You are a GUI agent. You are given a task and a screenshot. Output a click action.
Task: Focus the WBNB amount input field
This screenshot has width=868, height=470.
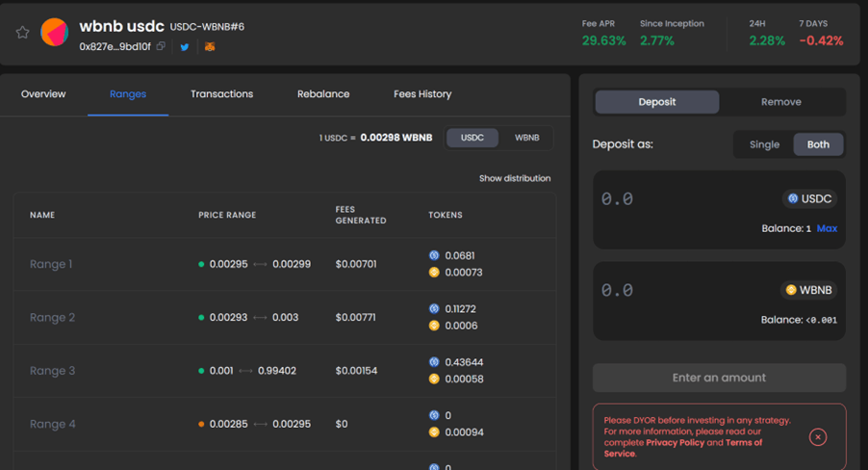(x=686, y=291)
